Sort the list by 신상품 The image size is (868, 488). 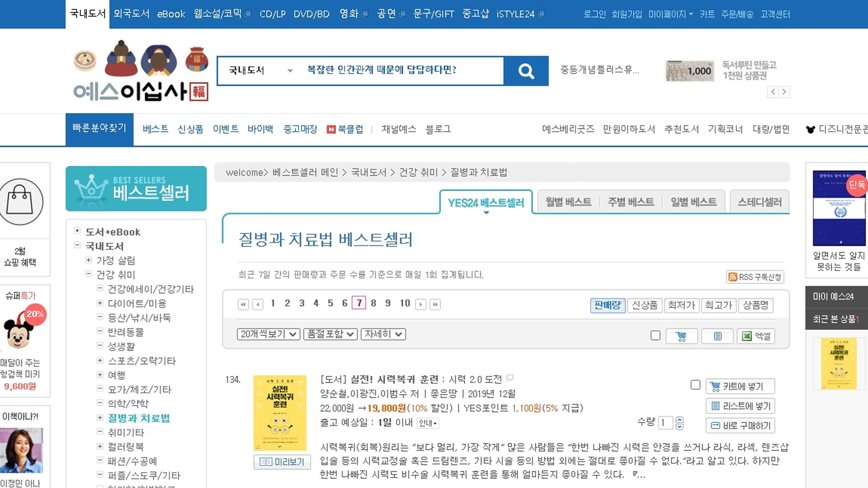(644, 305)
